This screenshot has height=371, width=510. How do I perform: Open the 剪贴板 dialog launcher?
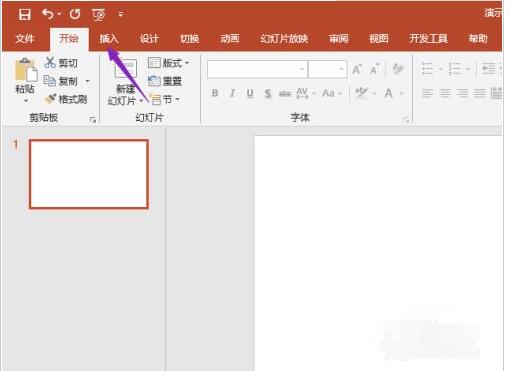point(93,119)
